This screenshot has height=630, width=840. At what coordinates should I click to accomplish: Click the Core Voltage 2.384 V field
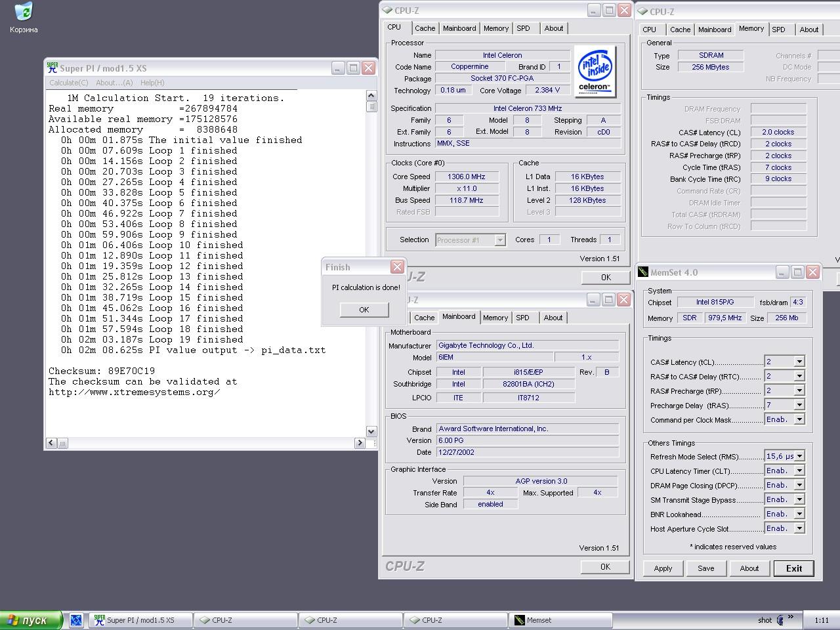[547, 91]
